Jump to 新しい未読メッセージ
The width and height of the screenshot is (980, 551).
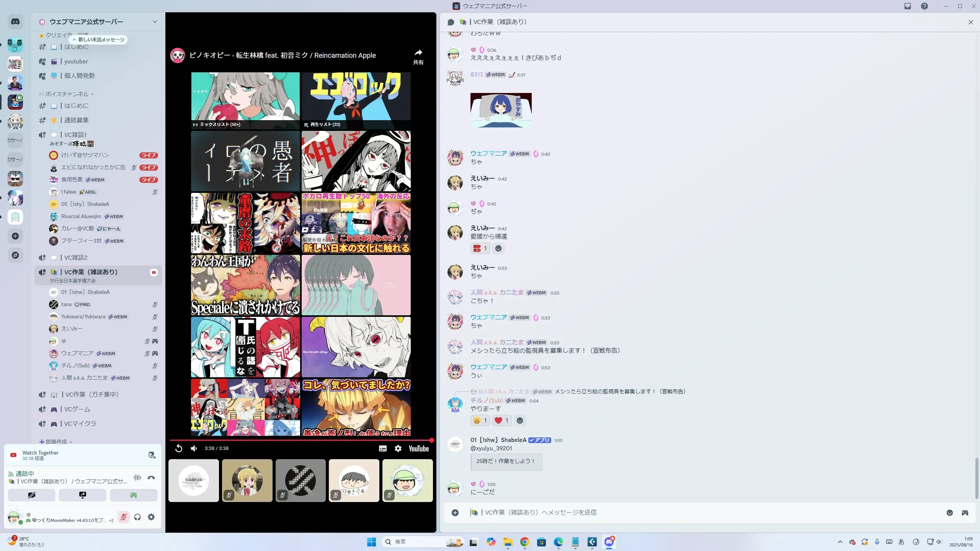click(x=98, y=39)
